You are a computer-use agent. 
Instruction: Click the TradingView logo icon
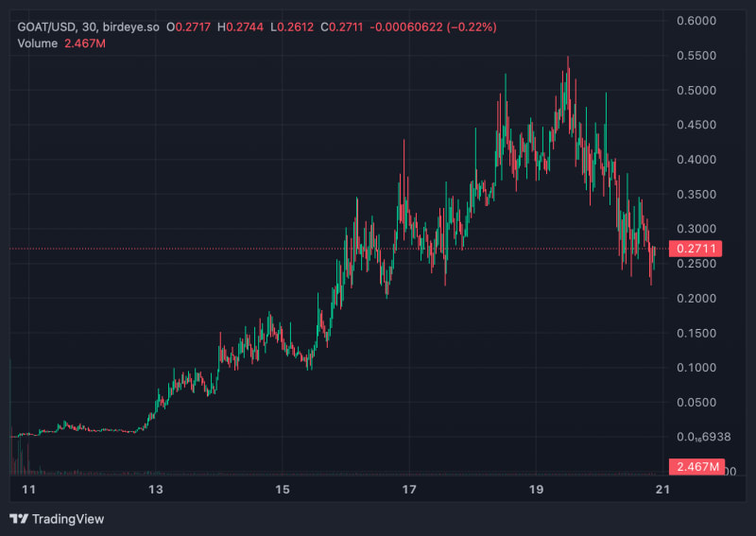pyautogui.click(x=19, y=519)
